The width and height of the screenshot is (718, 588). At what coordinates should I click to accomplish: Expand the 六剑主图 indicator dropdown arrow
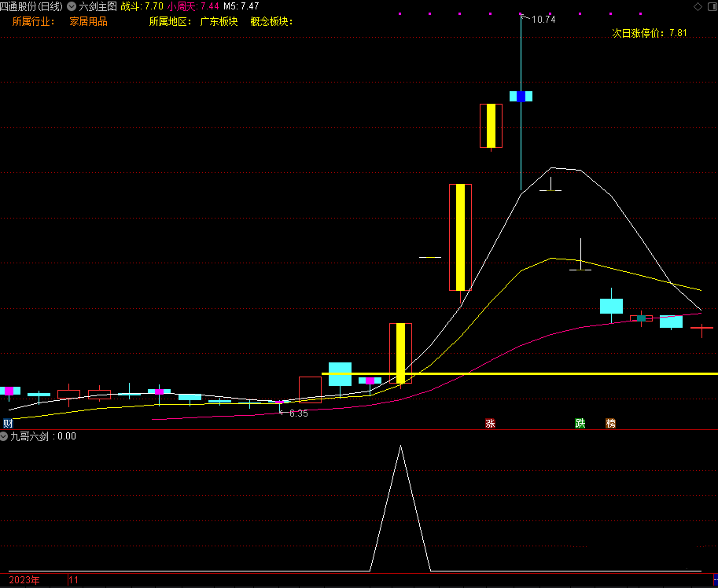pos(72,6)
